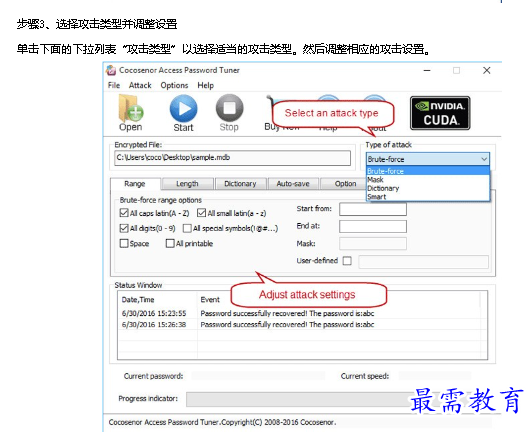Switch to the Length tab

pos(187,184)
